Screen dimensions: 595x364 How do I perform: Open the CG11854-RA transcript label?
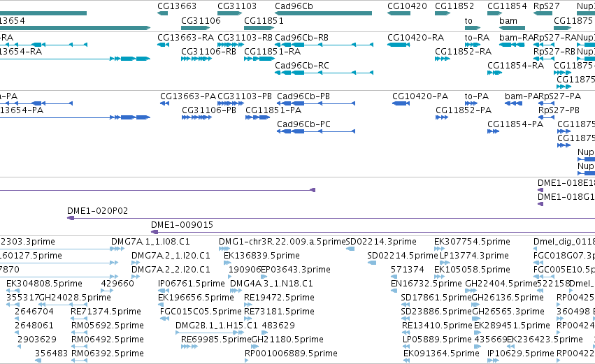coord(516,66)
